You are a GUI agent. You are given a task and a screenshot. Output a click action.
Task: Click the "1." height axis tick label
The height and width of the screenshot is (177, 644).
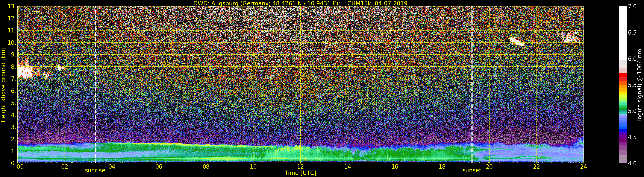tap(14, 151)
